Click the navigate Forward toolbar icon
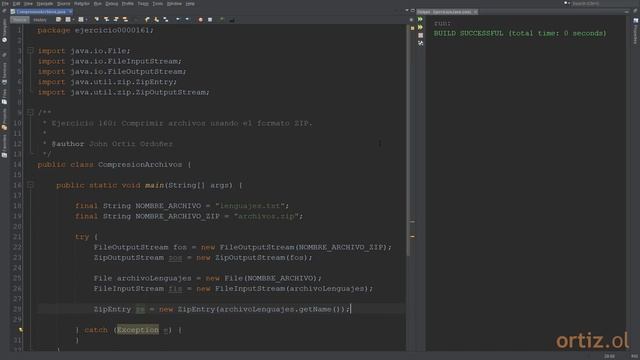 coord(81,19)
